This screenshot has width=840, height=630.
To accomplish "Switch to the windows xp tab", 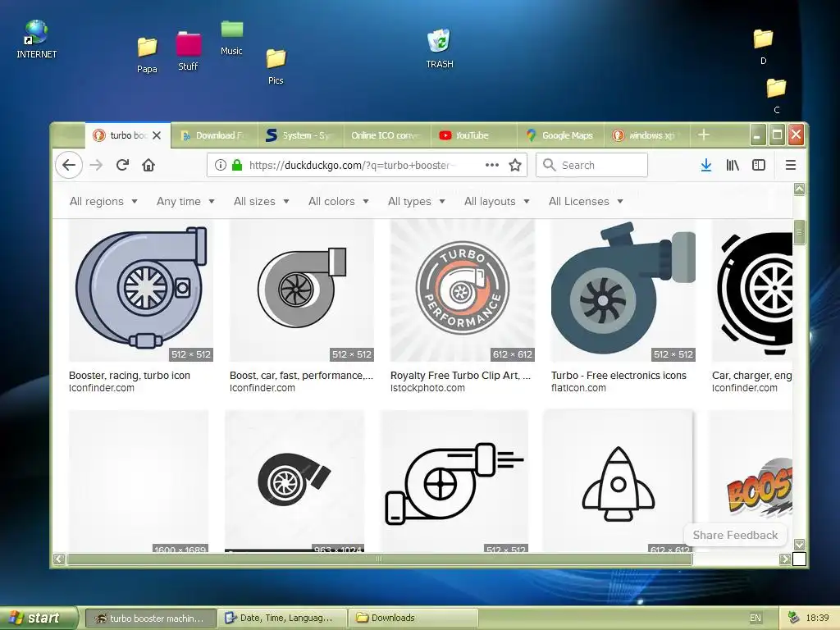I will [646, 135].
